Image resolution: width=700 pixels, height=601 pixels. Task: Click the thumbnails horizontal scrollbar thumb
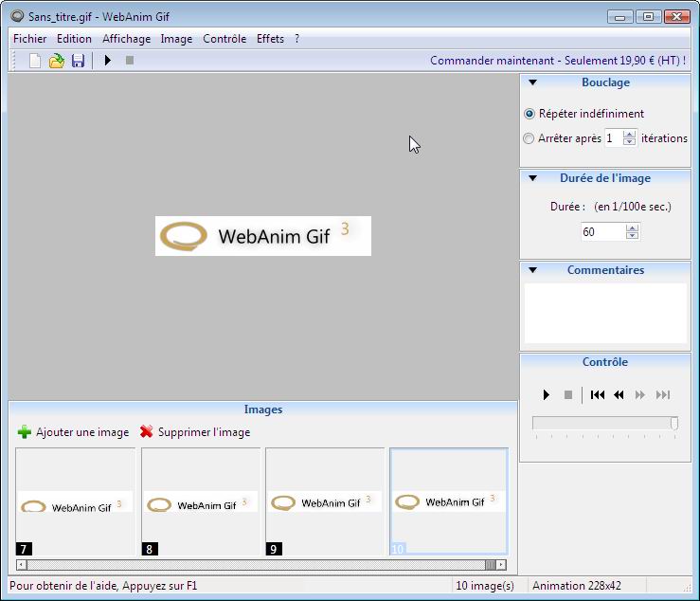[x=490, y=565]
